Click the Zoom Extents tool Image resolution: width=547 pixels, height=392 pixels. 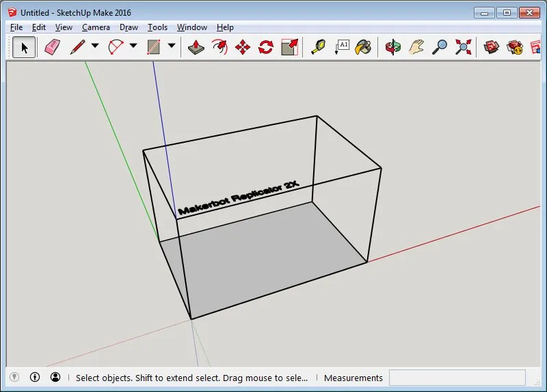pyautogui.click(x=464, y=47)
